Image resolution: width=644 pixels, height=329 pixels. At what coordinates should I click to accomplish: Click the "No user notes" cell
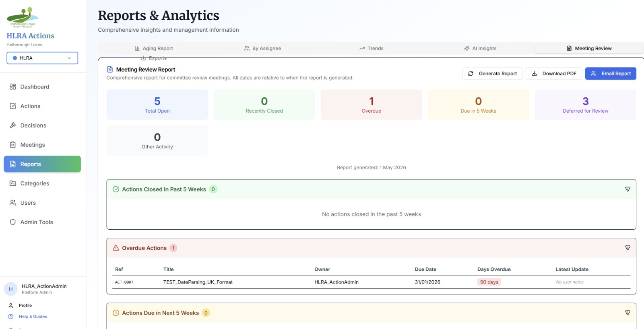570,282
